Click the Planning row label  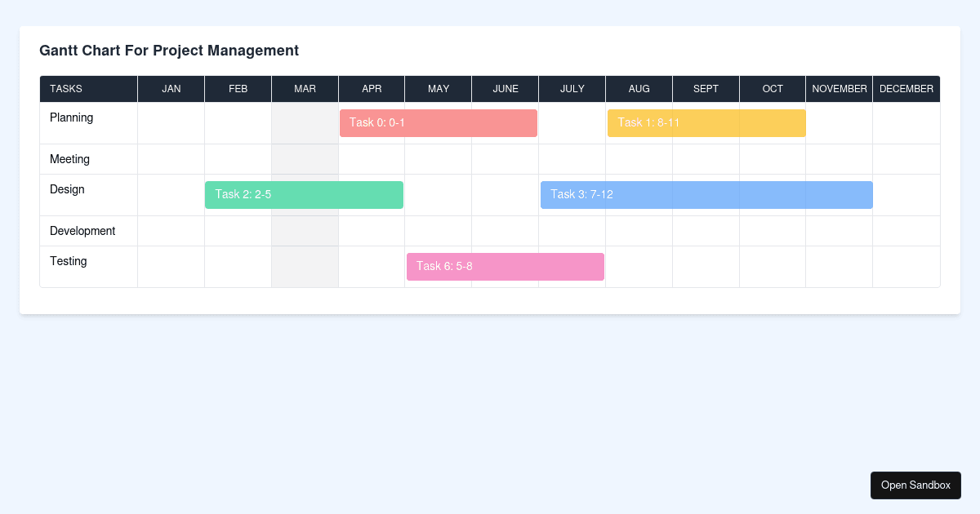71,117
